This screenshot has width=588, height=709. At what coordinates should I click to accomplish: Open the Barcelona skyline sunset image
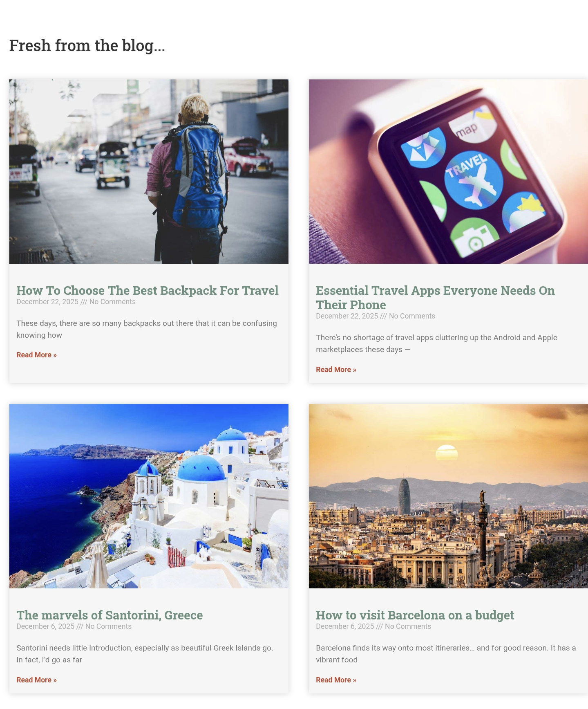tap(448, 496)
